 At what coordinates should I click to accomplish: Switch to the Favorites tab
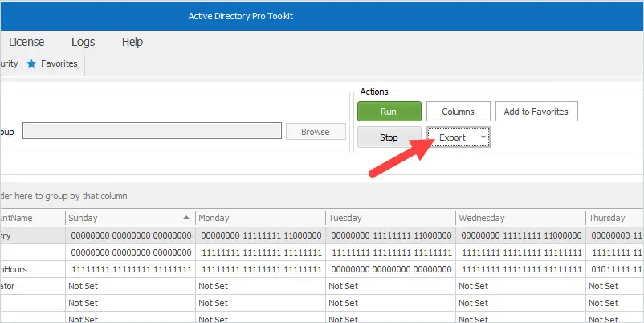click(x=52, y=64)
